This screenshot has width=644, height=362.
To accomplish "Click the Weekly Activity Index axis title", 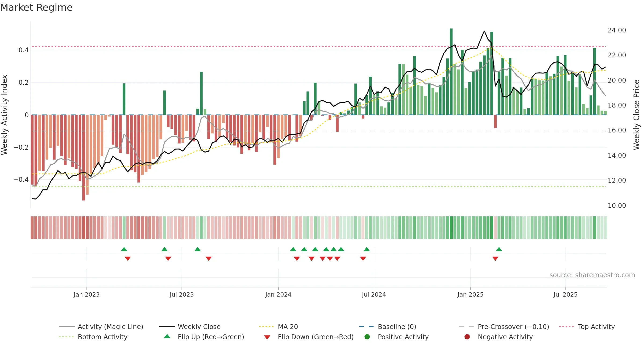I will [5, 115].
